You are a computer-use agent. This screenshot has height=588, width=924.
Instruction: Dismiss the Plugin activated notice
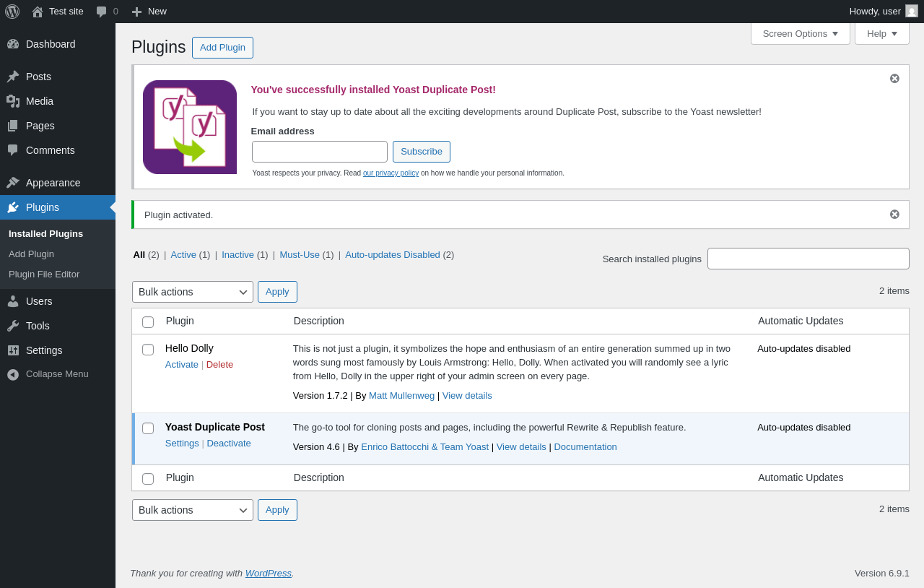[x=894, y=214]
